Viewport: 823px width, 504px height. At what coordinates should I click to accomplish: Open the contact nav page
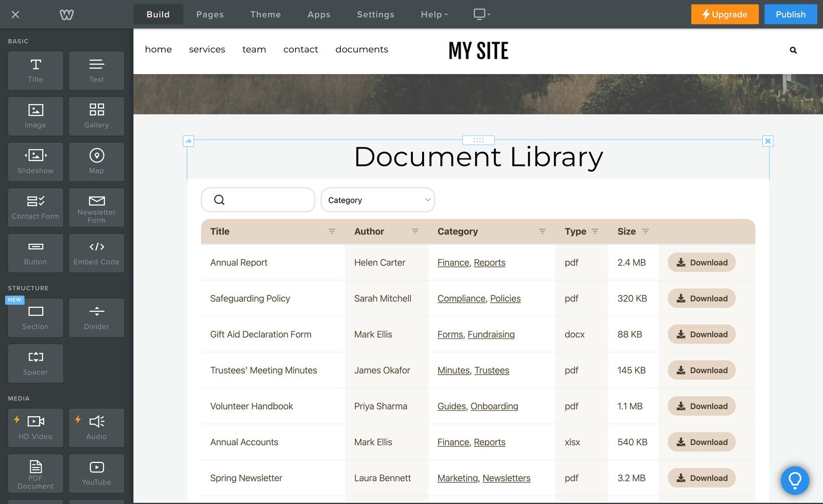click(301, 49)
